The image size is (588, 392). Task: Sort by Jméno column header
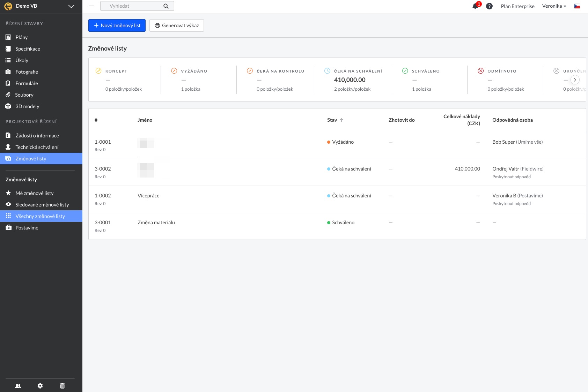coord(145,120)
